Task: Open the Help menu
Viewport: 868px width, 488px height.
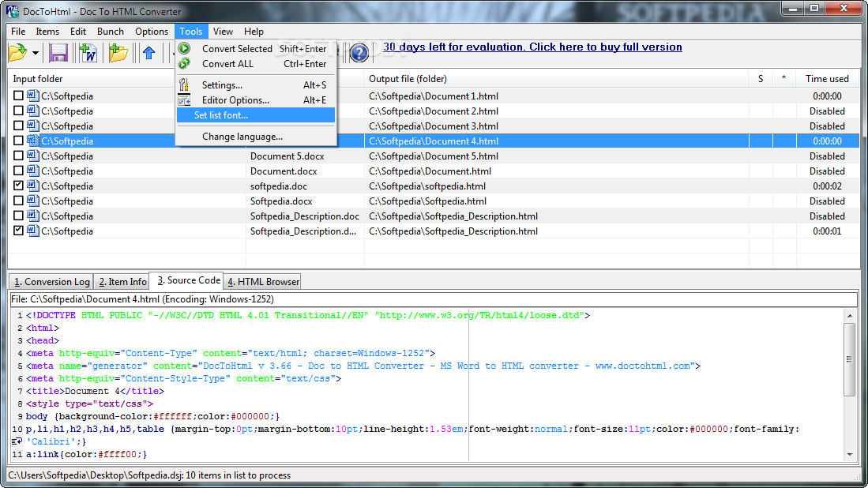Action: [254, 32]
